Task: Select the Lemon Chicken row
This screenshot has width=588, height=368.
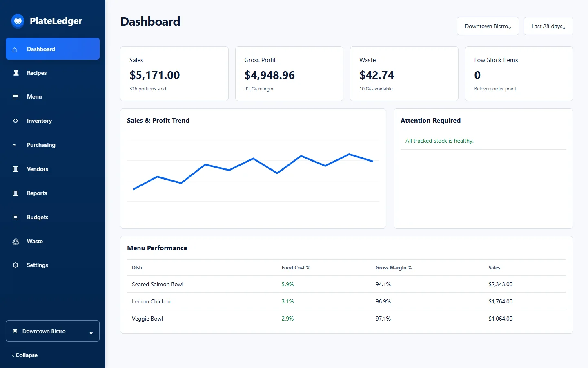Action: point(347,301)
